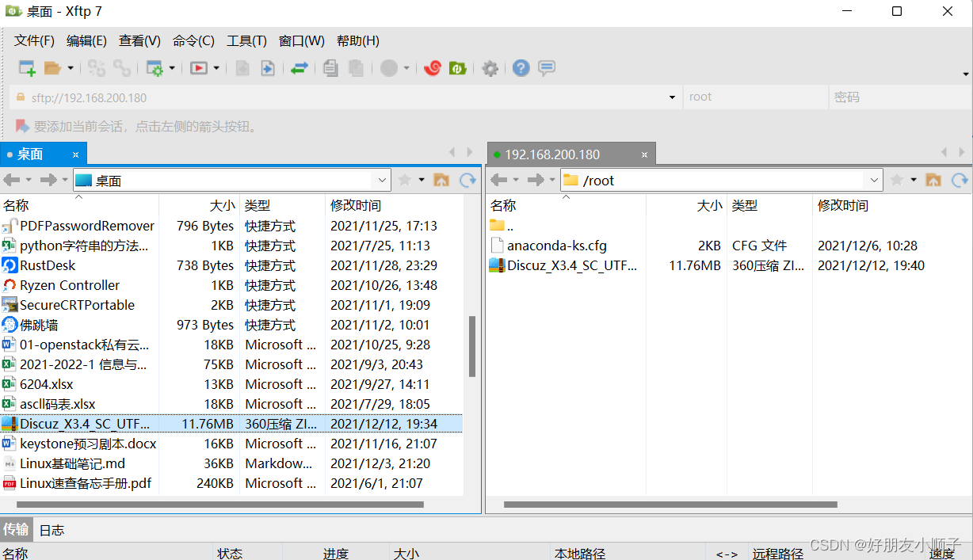
Task: Expand remote favorites star dropdown arrow
Action: click(914, 181)
